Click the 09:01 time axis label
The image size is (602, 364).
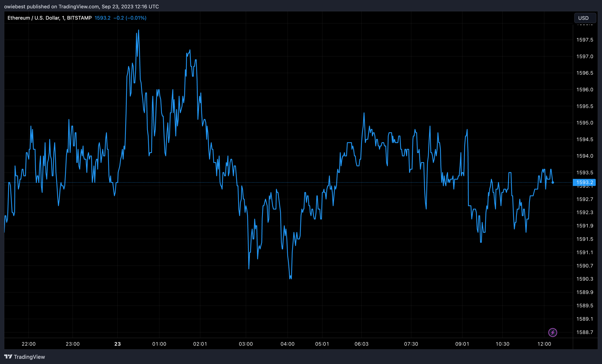coord(462,344)
